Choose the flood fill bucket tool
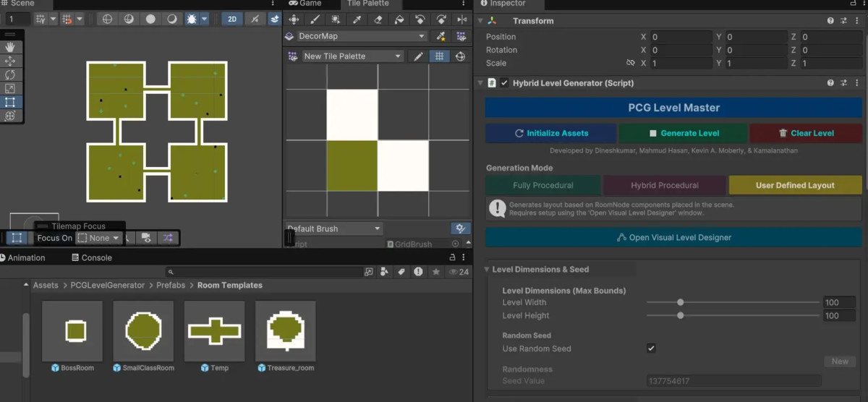 [399, 20]
